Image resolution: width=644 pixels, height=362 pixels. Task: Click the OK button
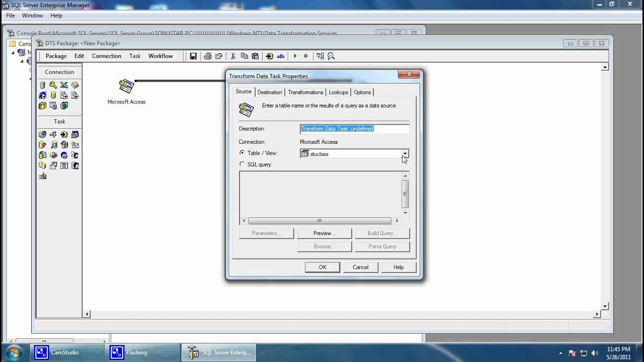pos(323,267)
